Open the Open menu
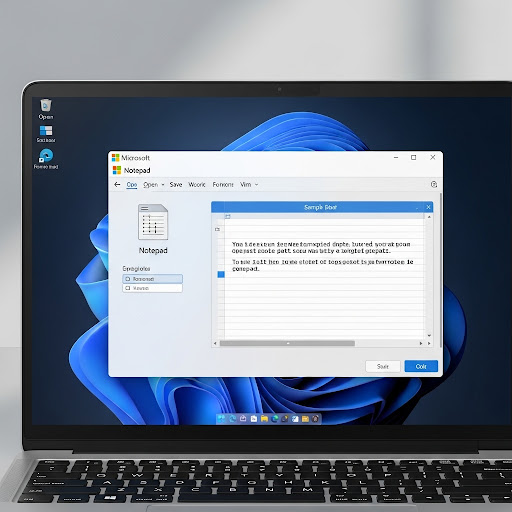Viewport: 512px width, 512px height. pyautogui.click(x=150, y=185)
